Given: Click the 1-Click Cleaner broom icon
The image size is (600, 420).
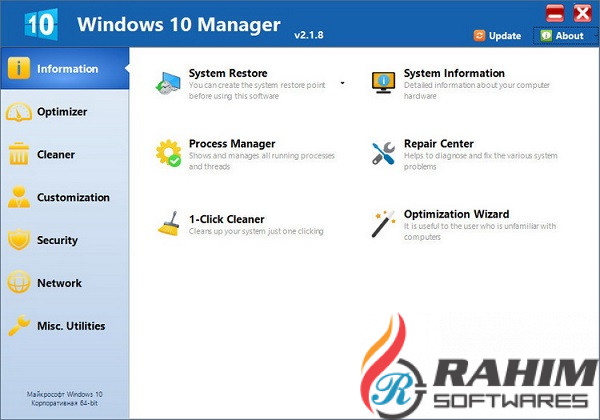Looking at the screenshot, I should click(x=169, y=224).
